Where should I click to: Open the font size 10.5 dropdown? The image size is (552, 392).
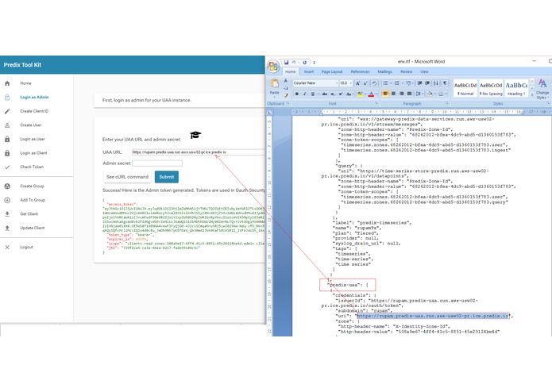(351, 83)
